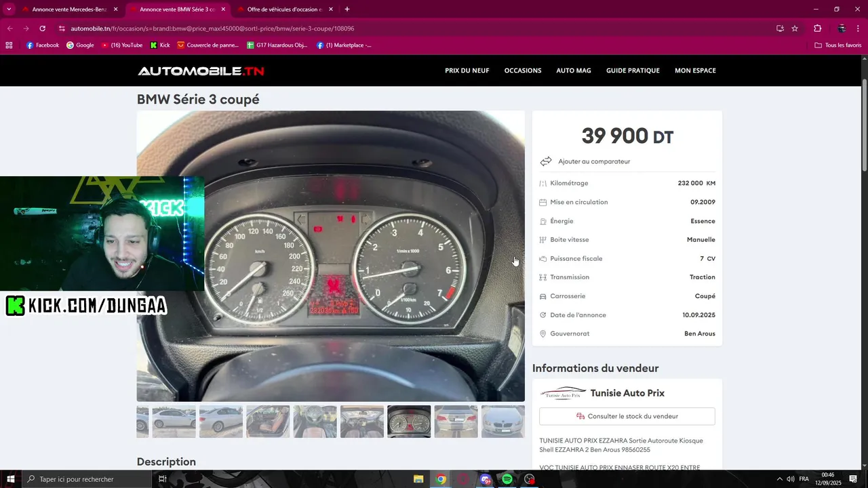Open the (16) YouTube bookmark
The width and height of the screenshot is (868, 488).
tap(122, 45)
